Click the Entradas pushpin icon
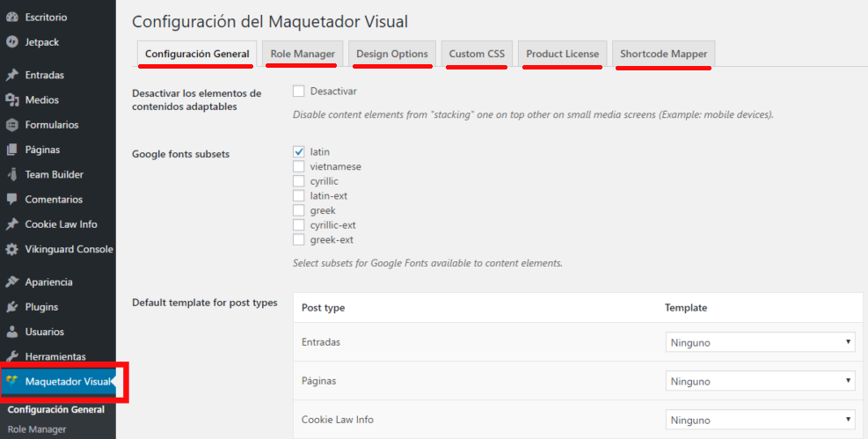The image size is (868, 439). click(12, 75)
